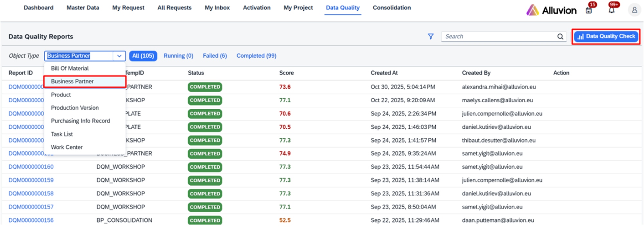The image size is (644, 231).
Task: Click the Action column header
Action: click(x=561, y=73)
